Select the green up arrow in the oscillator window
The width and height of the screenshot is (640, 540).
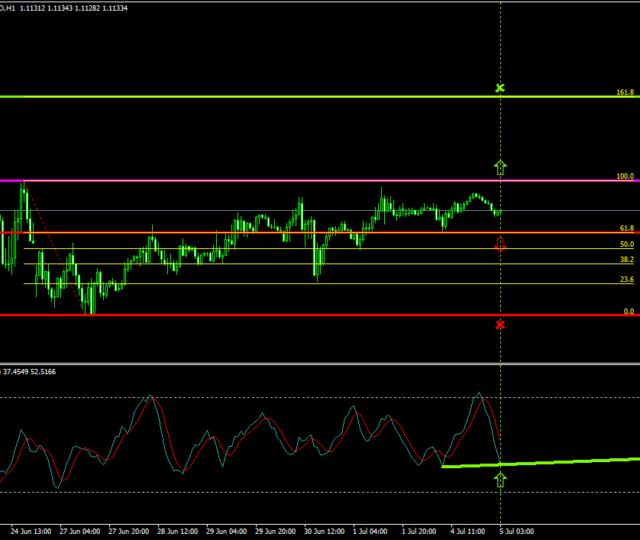pos(500,480)
